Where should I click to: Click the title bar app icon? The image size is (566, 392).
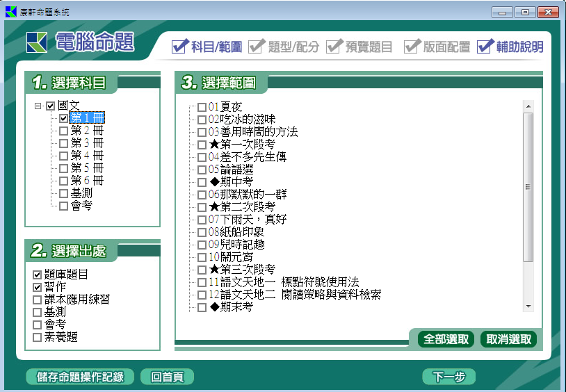coord(11,12)
